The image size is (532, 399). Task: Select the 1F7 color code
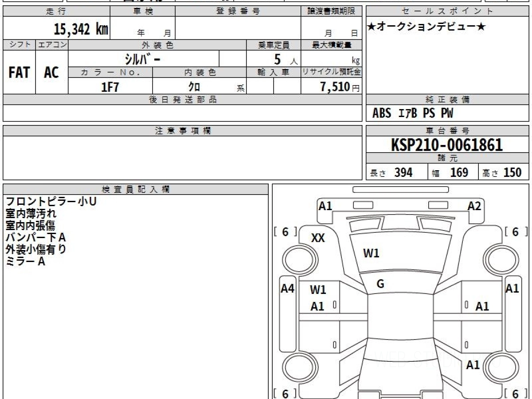[110, 87]
